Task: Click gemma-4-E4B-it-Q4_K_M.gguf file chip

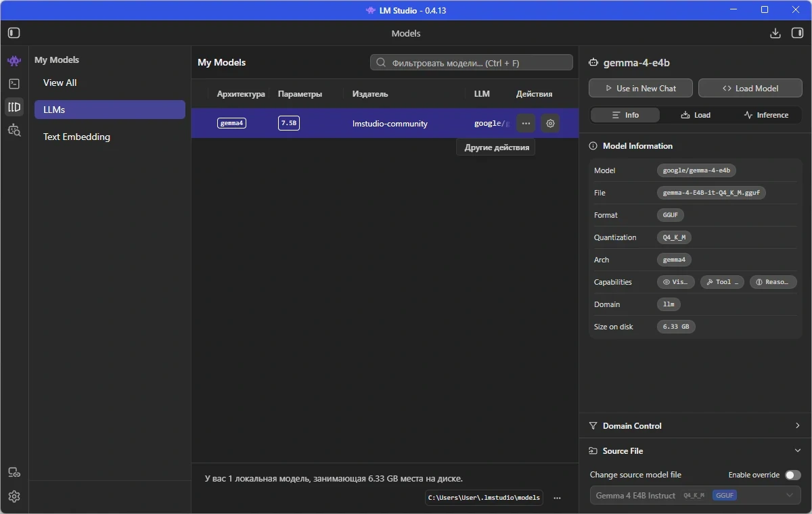Action: 711,193
